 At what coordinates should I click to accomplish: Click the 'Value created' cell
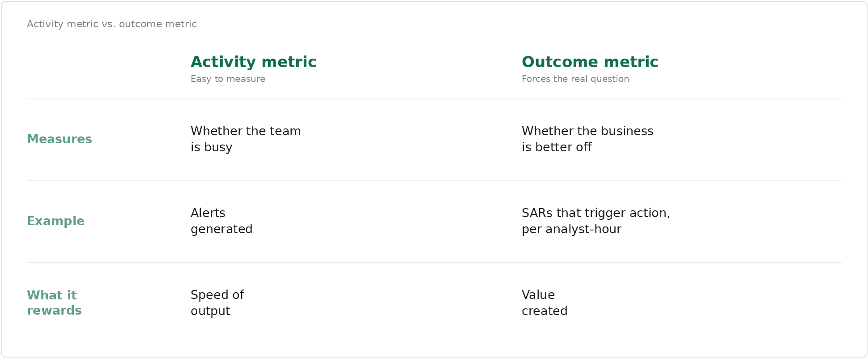click(545, 303)
